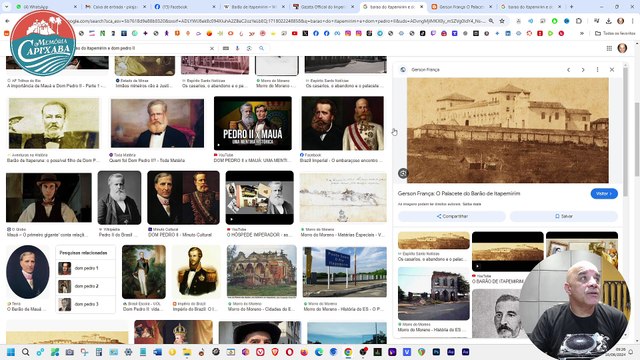Open three-dot options in image preview panel
This screenshot has height=360, width=640.
point(597,70)
